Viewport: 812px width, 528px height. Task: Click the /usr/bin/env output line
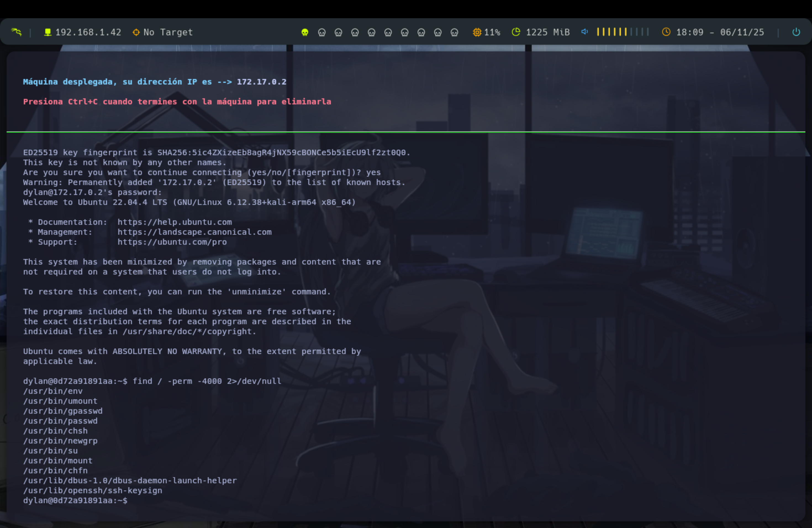point(53,391)
